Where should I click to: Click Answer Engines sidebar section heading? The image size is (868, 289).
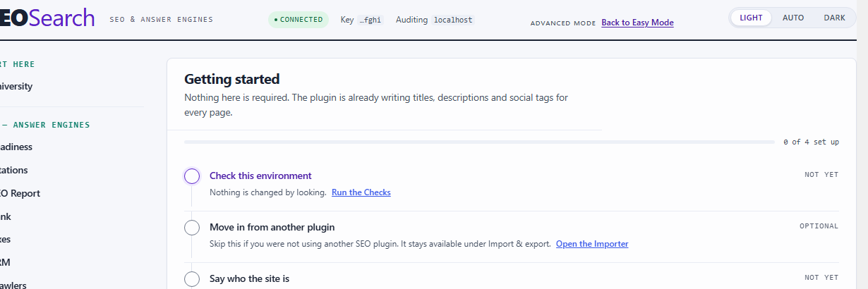click(x=45, y=125)
